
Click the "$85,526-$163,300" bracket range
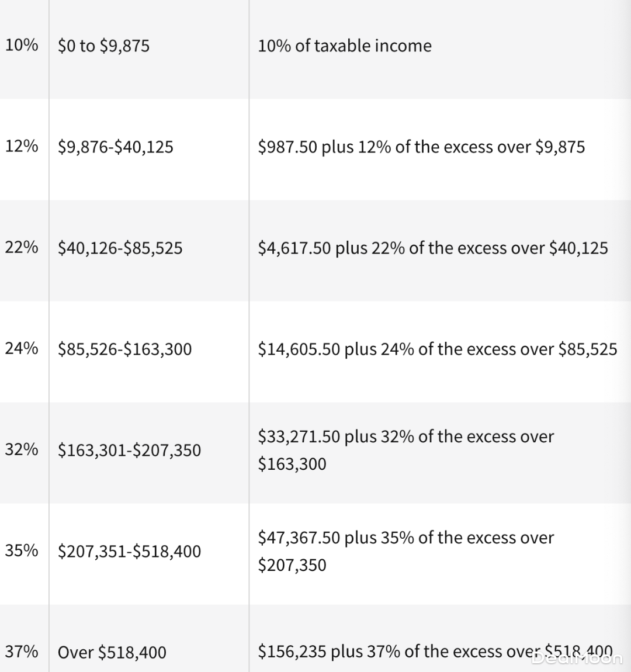point(125,349)
